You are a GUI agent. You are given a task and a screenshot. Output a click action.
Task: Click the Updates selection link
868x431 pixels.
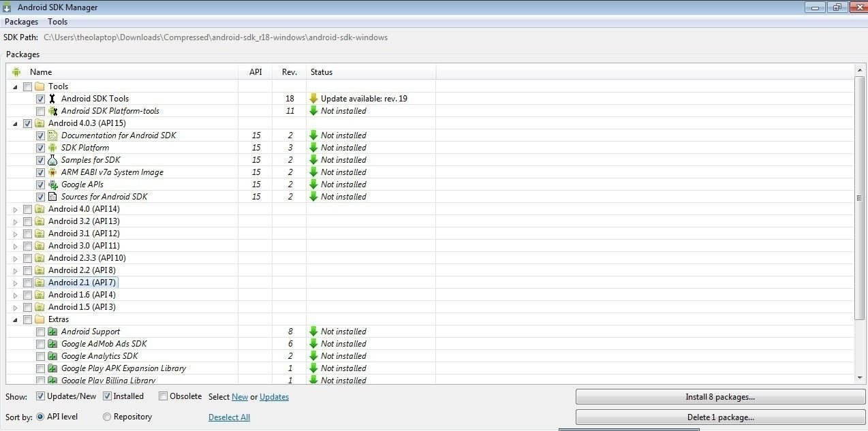click(x=274, y=397)
